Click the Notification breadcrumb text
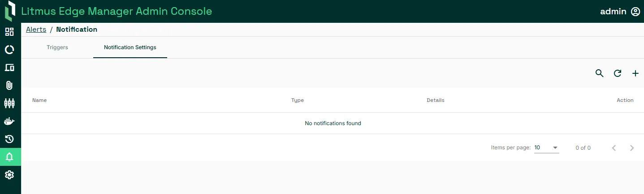The height and width of the screenshot is (194, 644). click(77, 30)
